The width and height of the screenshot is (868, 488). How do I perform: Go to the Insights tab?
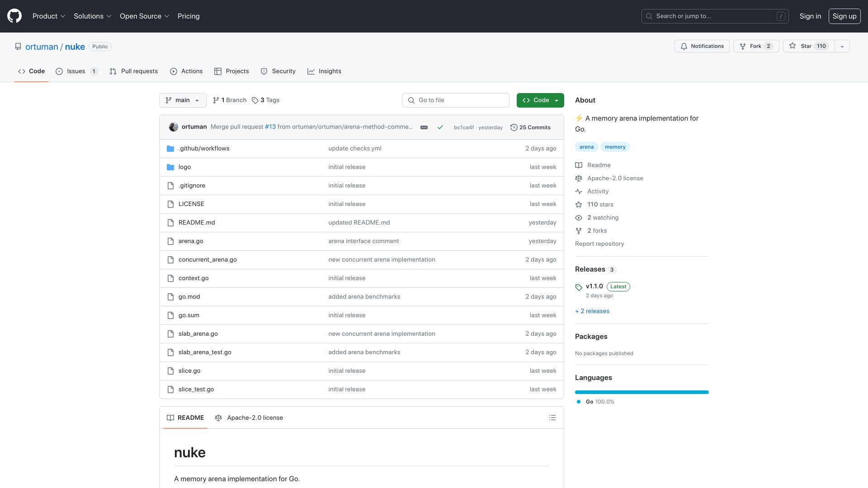pyautogui.click(x=324, y=71)
